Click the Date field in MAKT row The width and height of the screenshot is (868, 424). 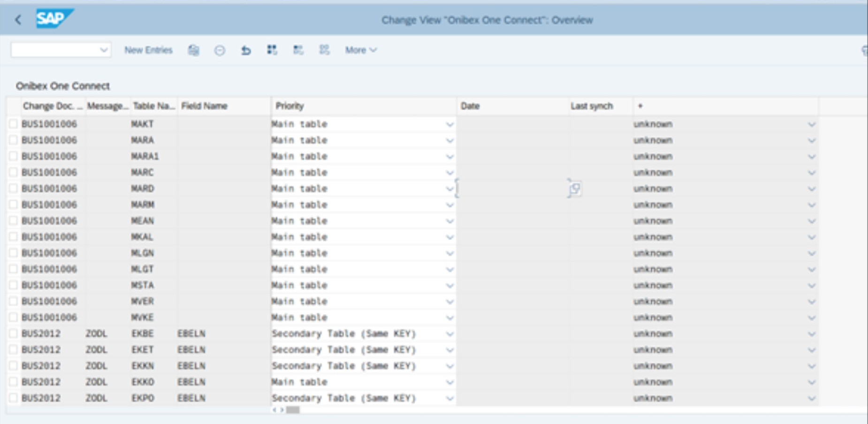512,124
